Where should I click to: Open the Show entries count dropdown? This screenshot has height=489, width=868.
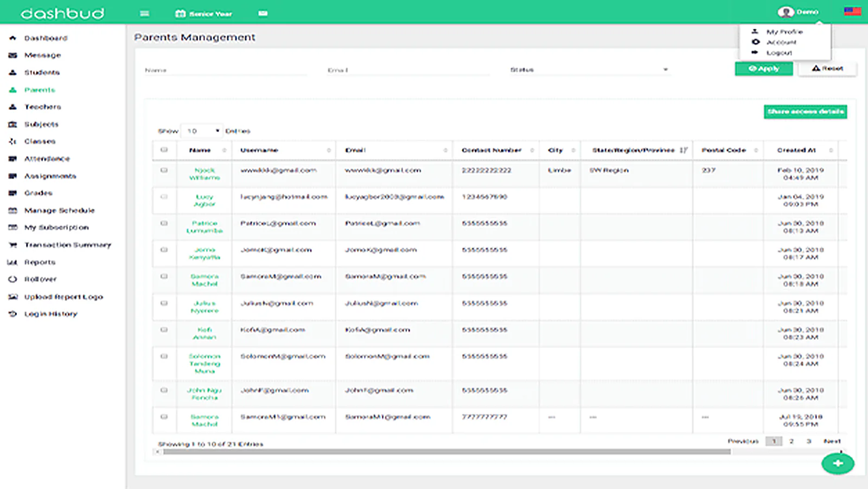tap(201, 131)
